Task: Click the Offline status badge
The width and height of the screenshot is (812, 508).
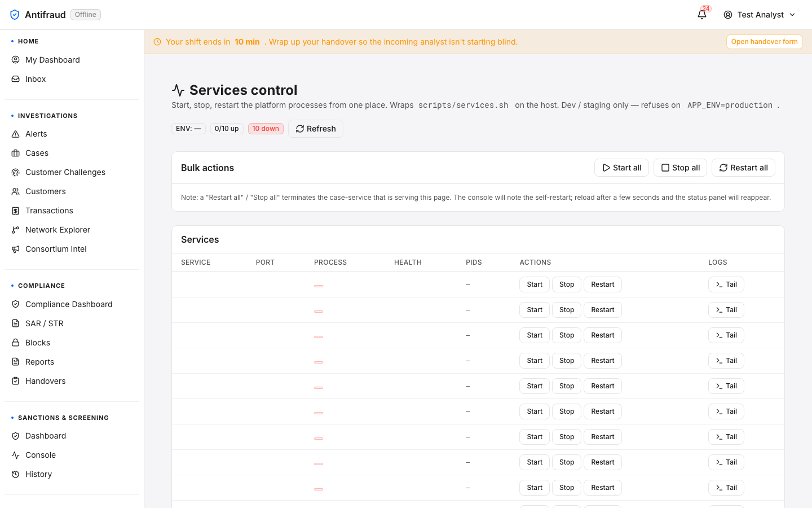Action: pyautogui.click(x=86, y=15)
